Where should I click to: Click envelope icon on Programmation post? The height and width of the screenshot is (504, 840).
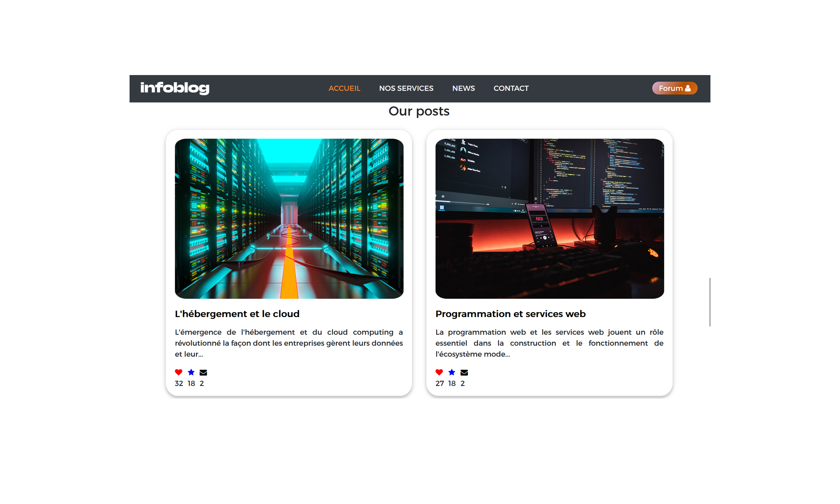tap(464, 373)
